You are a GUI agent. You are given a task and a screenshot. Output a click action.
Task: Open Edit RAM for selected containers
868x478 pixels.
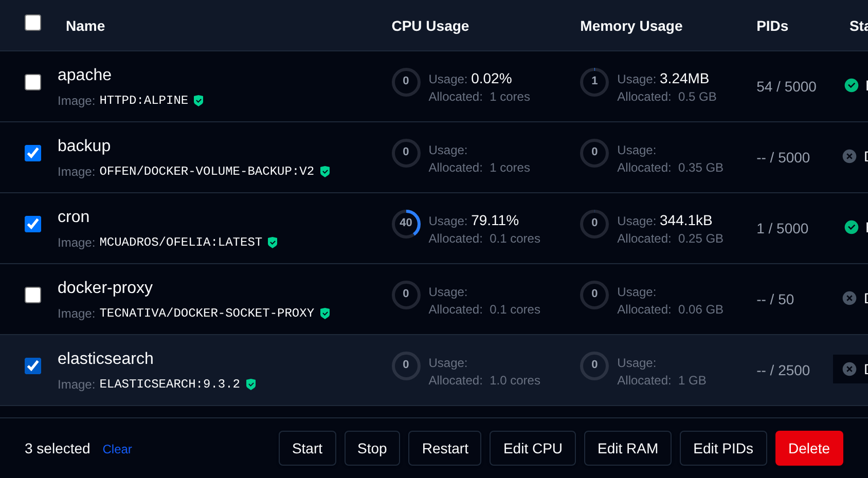[x=628, y=448]
